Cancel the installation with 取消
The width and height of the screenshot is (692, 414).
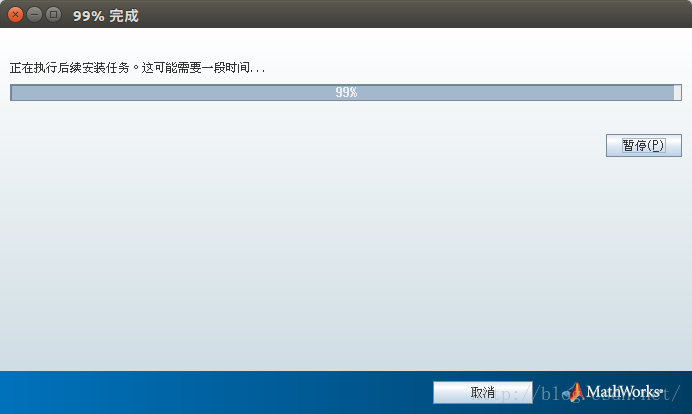point(483,392)
